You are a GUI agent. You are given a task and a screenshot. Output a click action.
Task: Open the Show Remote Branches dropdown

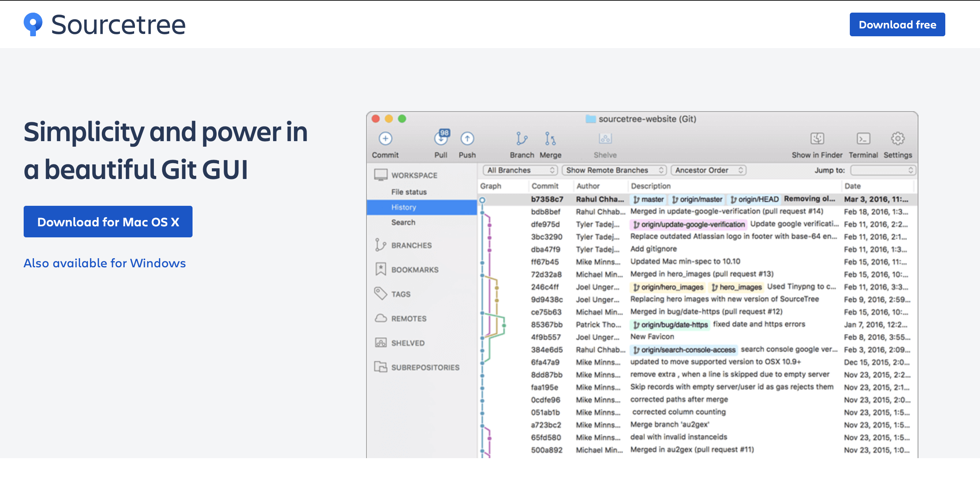[613, 170]
